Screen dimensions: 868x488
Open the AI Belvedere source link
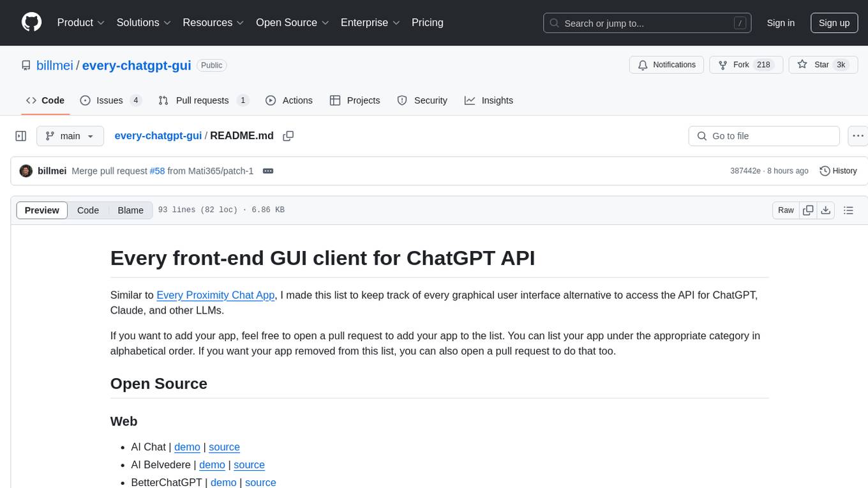(249, 465)
